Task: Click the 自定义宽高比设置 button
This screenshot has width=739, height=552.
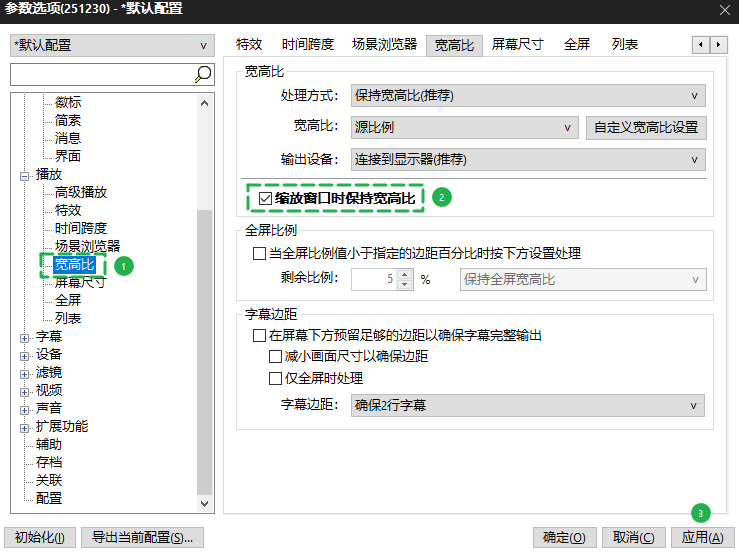Action: [646, 128]
